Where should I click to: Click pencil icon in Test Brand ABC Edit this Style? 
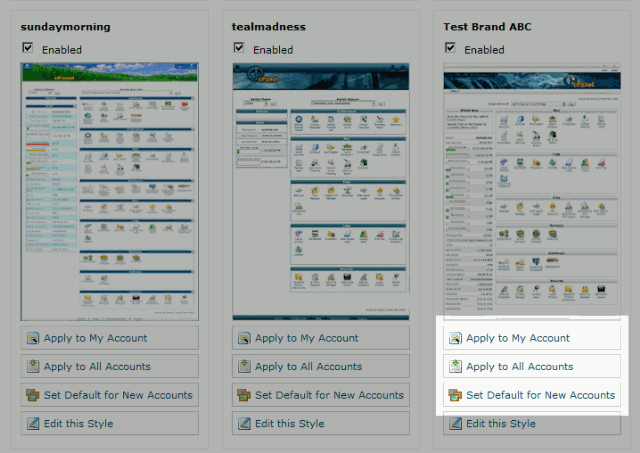(x=455, y=424)
